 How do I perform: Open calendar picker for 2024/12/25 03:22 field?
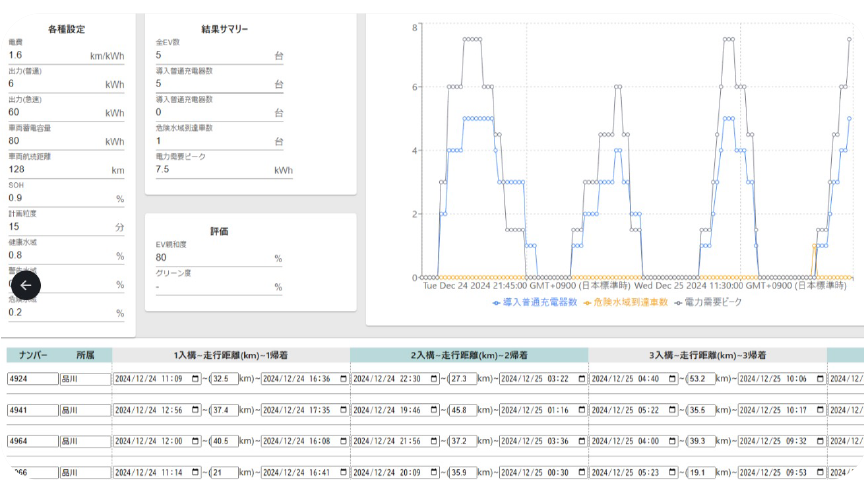tap(582, 379)
